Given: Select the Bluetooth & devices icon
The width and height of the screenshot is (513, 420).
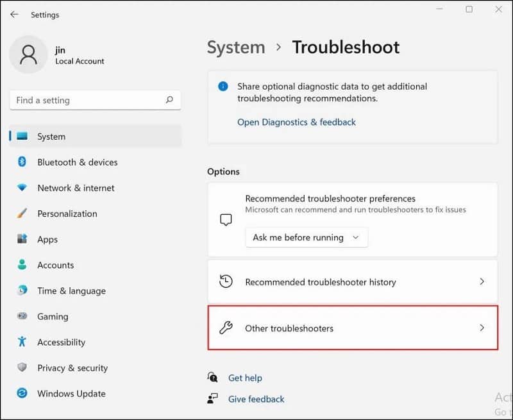Looking at the screenshot, I should point(21,162).
